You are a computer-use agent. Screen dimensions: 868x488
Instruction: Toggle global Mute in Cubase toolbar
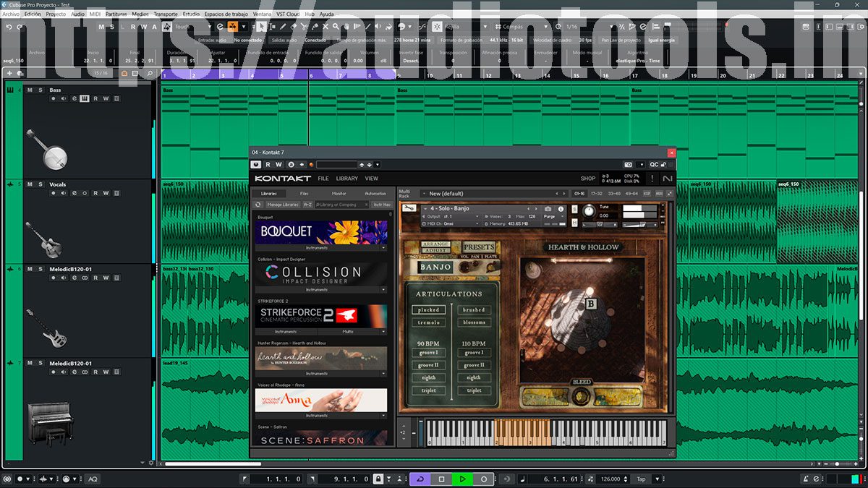click(101, 27)
